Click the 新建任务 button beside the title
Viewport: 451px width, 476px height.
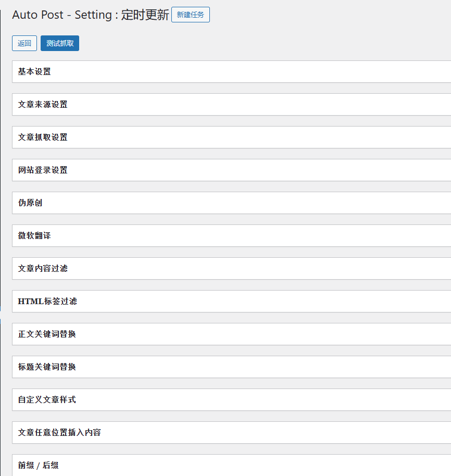point(190,15)
